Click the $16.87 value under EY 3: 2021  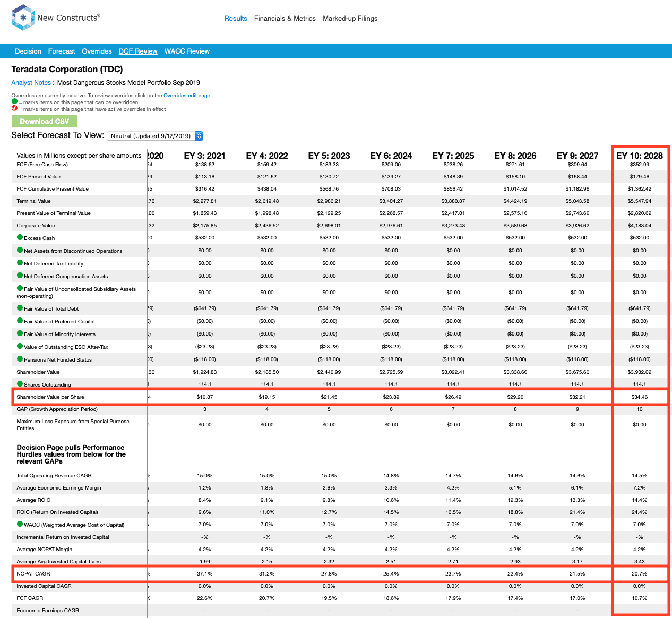pyautogui.click(x=205, y=397)
